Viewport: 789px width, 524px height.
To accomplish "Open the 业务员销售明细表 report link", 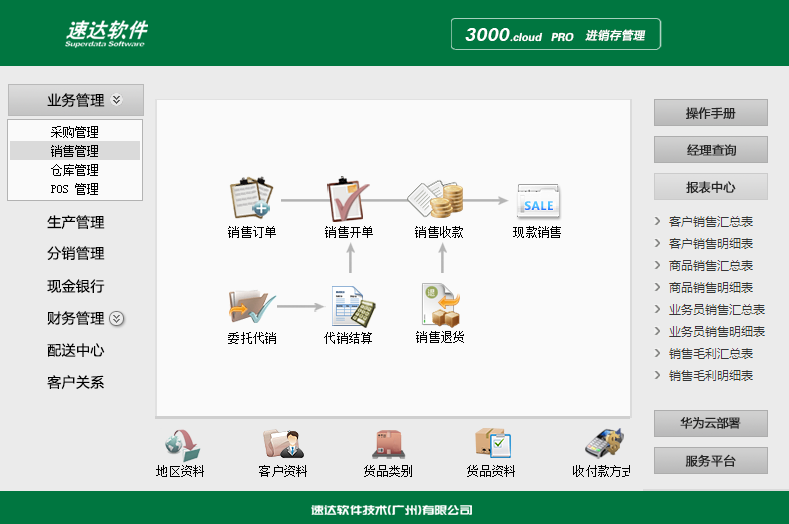I will (x=717, y=331).
